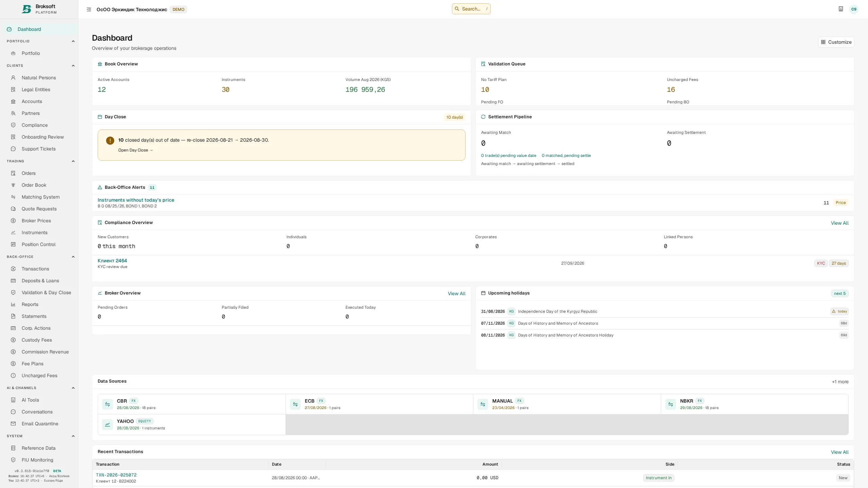Viewport: 868px width, 488px height.
Task: Click the CBR data source exchange icon
Action: pos(107,404)
